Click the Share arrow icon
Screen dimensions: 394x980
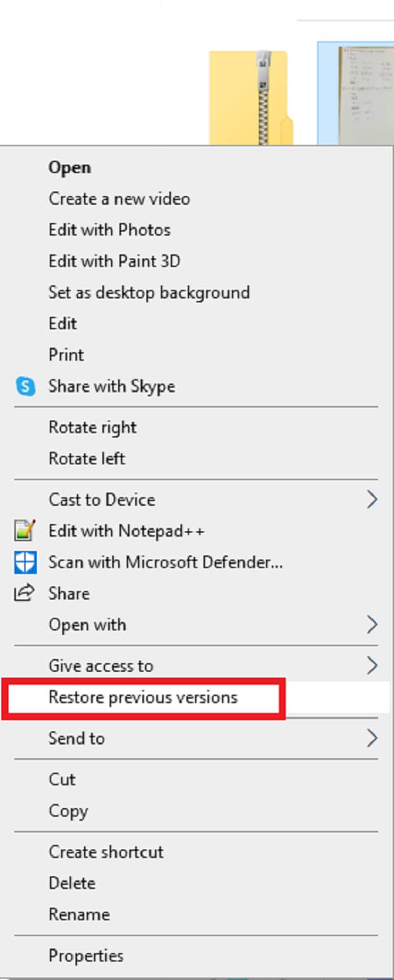click(24, 594)
